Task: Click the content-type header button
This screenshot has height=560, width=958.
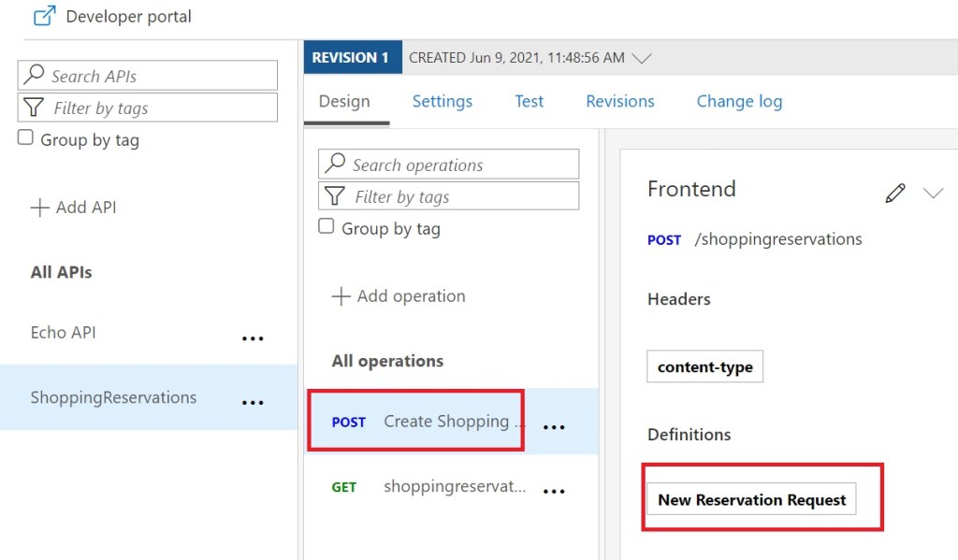Action: point(704,367)
